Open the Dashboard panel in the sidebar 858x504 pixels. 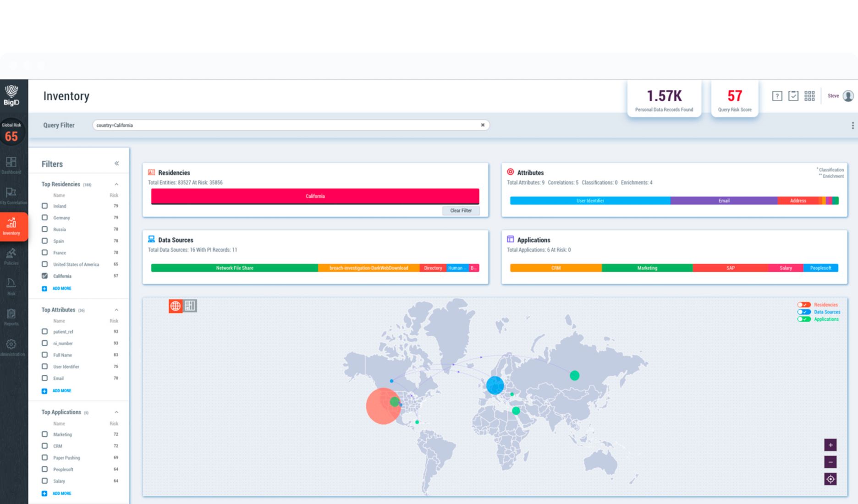click(11, 166)
